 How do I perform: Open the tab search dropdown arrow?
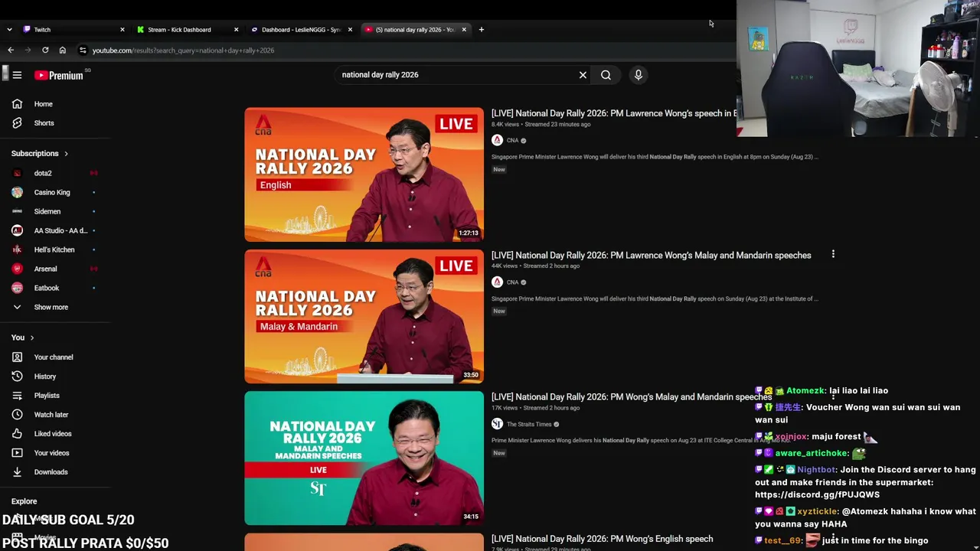(9, 30)
